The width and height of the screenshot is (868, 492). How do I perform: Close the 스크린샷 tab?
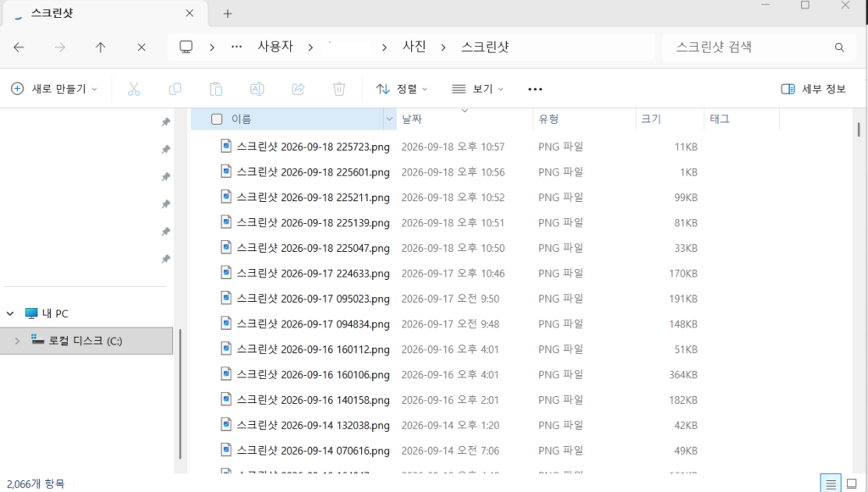[x=189, y=14]
